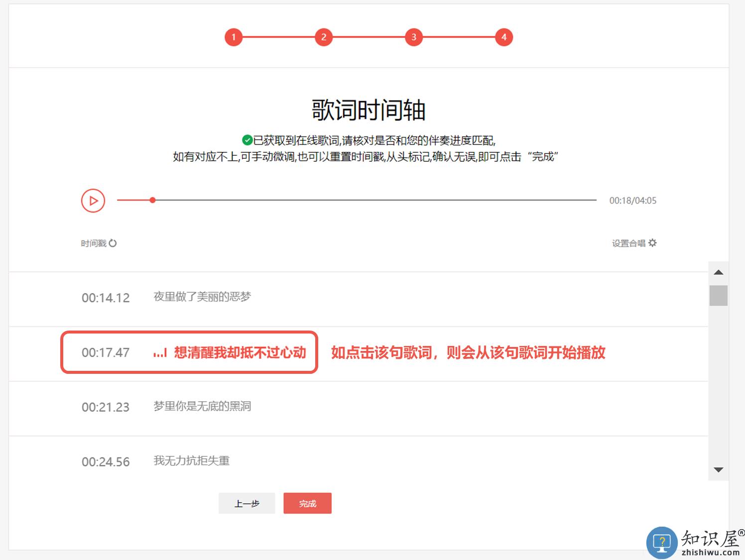Screen dimensions: 745x560
Task: Play from lyric 想清醒我却抵不过心动
Action: click(240, 352)
